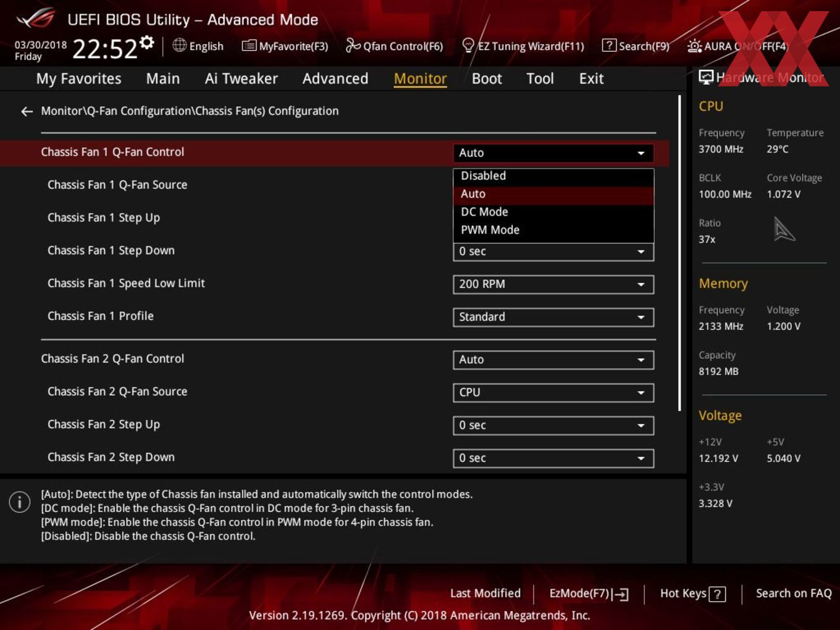The height and width of the screenshot is (630, 840).
Task: Click Search on FAQ link
Action: pyautogui.click(x=794, y=594)
